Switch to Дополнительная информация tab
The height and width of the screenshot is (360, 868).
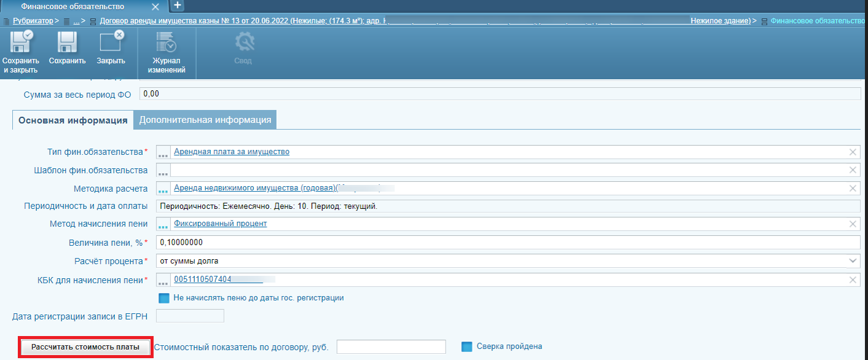pos(205,120)
